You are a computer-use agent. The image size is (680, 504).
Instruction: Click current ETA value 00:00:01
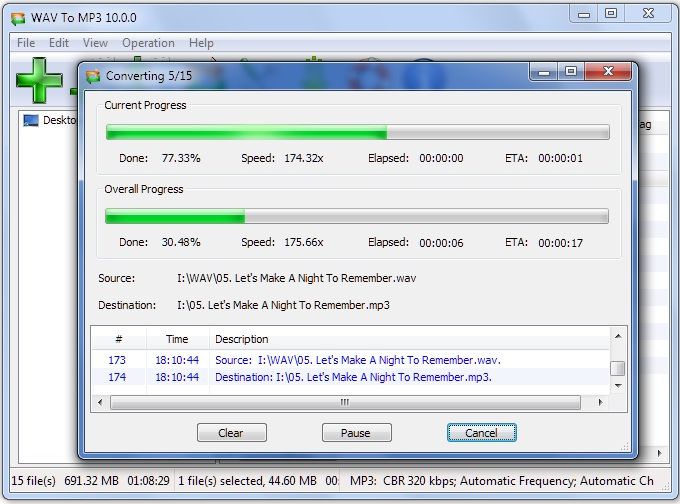[x=560, y=158]
